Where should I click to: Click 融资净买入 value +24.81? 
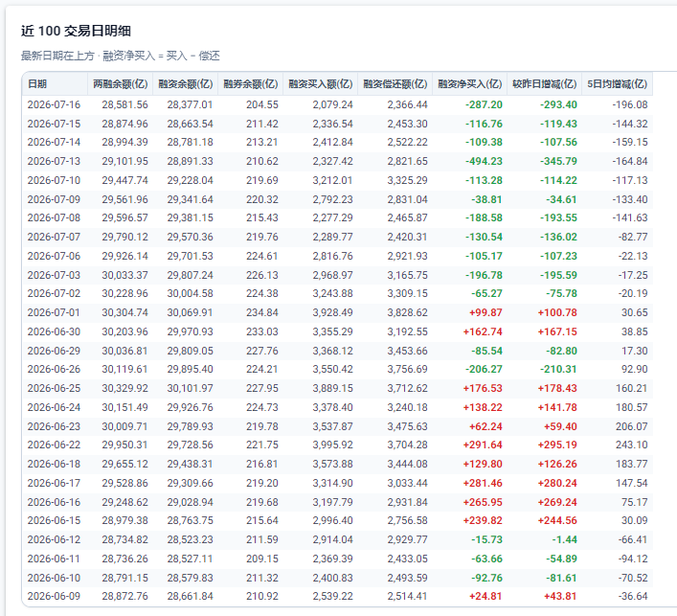485,596
